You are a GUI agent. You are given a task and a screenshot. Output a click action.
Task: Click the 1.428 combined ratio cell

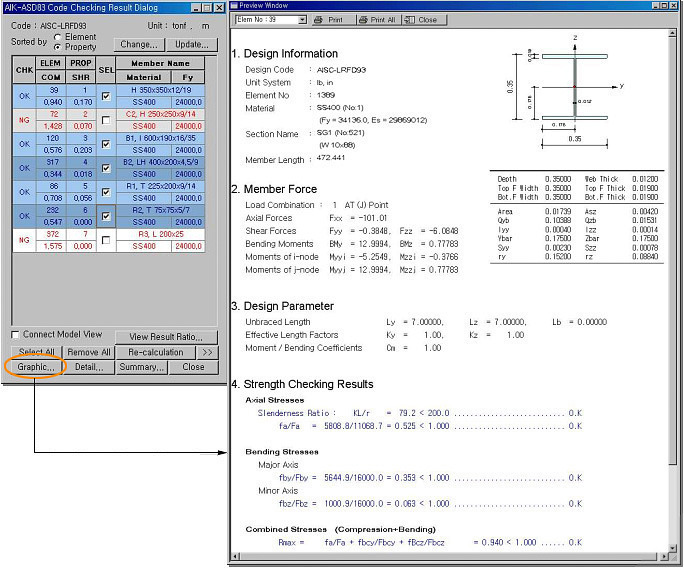52,126
